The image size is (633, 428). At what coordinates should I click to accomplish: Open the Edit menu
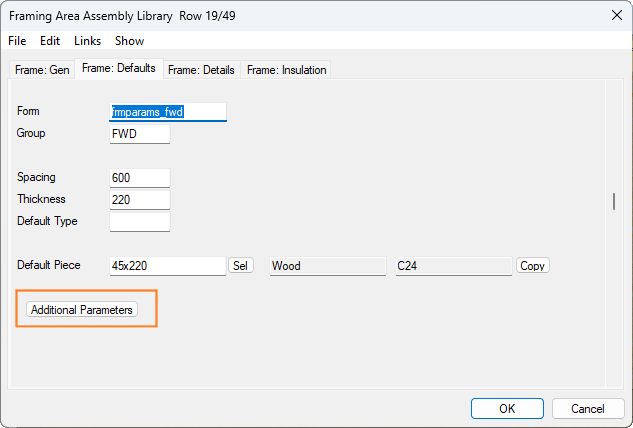pos(50,41)
